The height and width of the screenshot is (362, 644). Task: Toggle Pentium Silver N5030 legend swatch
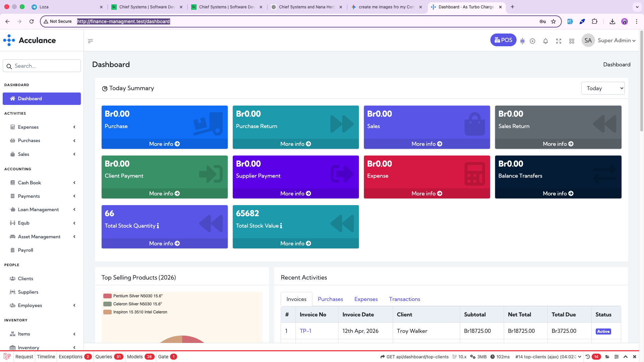[x=107, y=296]
